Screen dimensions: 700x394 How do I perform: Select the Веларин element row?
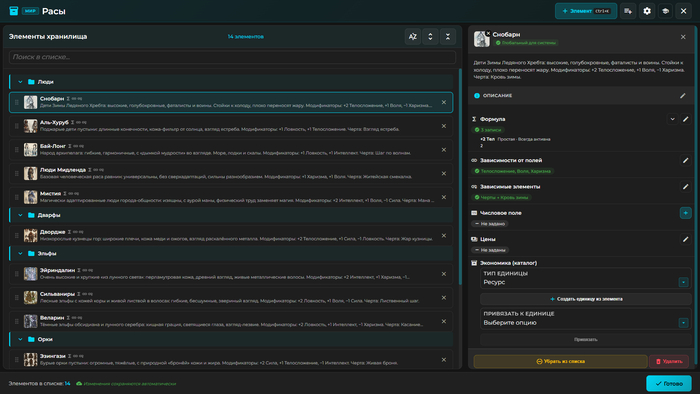pos(231,321)
